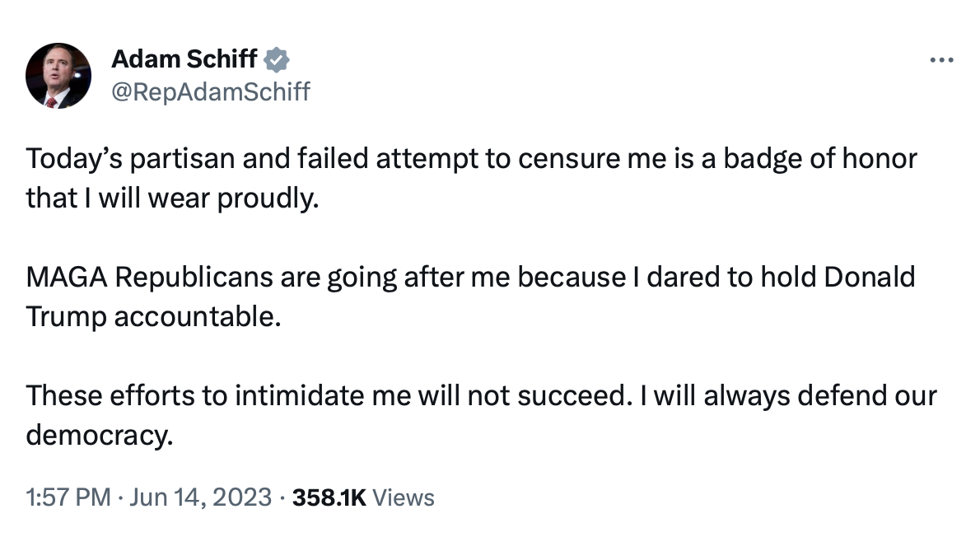The image size is (980, 537).
Task: Click the phrase 'badge of honor'
Action: [x=820, y=159]
